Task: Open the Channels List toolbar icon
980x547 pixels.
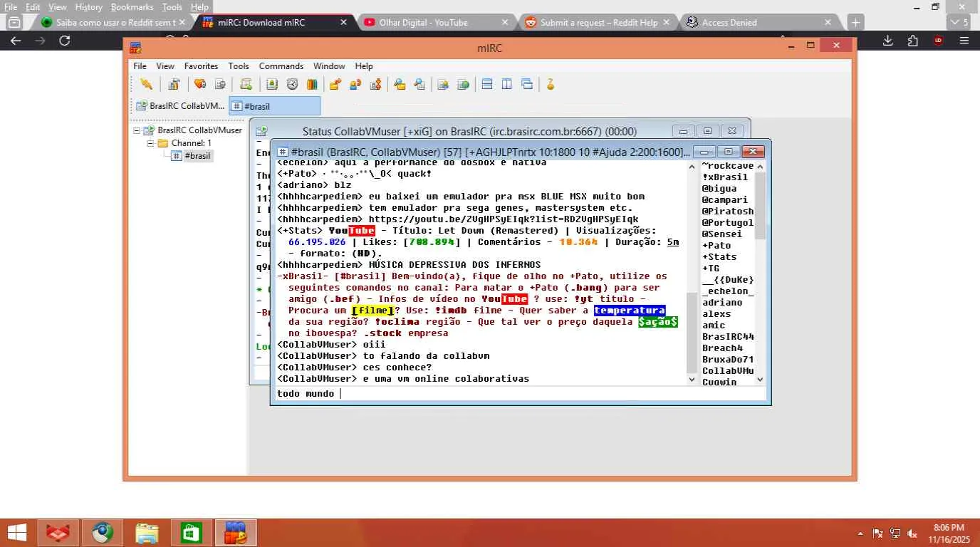Action: [x=220, y=84]
